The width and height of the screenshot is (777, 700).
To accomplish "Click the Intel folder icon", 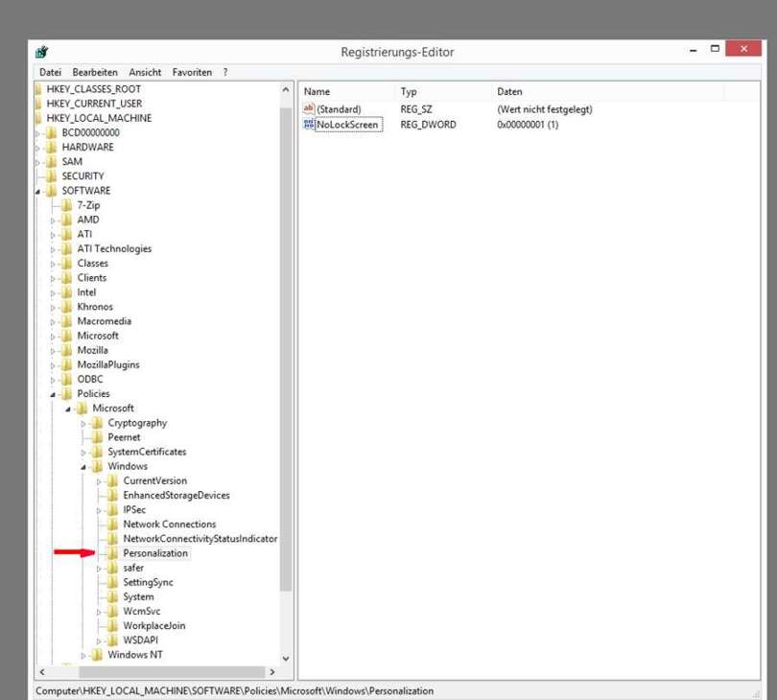I will point(67,292).
